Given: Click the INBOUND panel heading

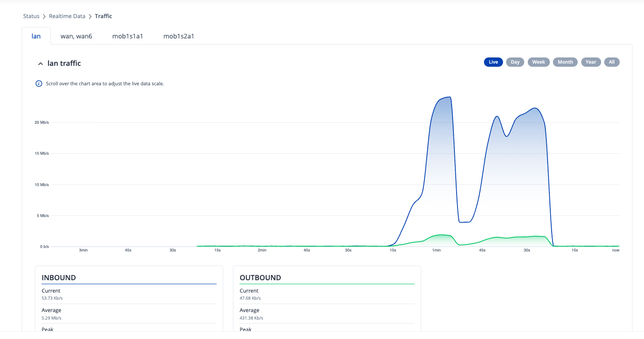Looking at the screenshot, I should click(59, 278).
